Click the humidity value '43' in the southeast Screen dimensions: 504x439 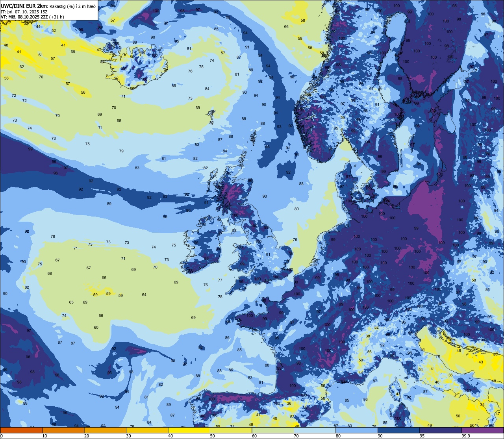coord(481,362)
